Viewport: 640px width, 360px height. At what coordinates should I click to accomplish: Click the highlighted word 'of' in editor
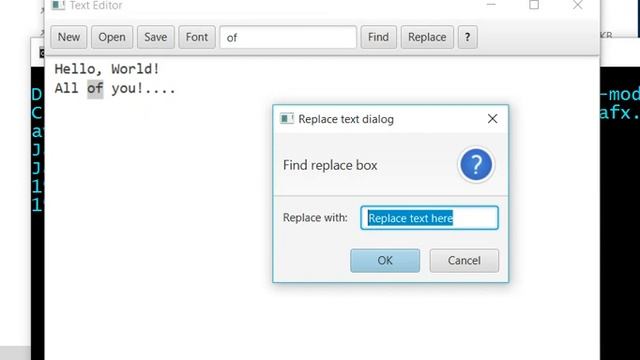click(x=95, y=88)
